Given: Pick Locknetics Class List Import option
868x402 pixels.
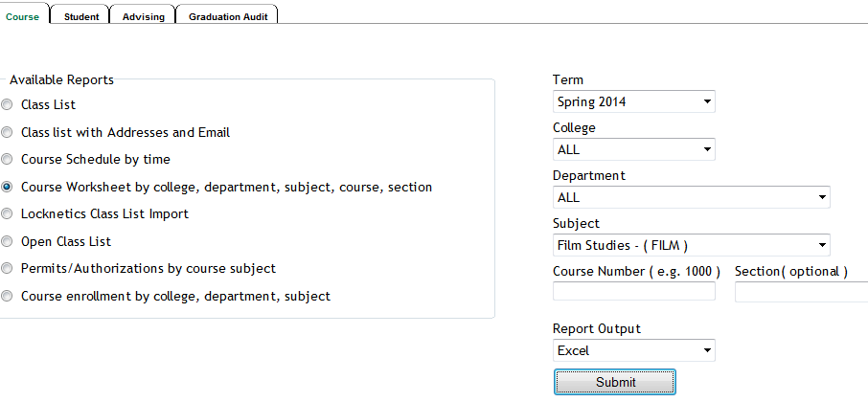Looking at the screenshot, I should [8, 214].
